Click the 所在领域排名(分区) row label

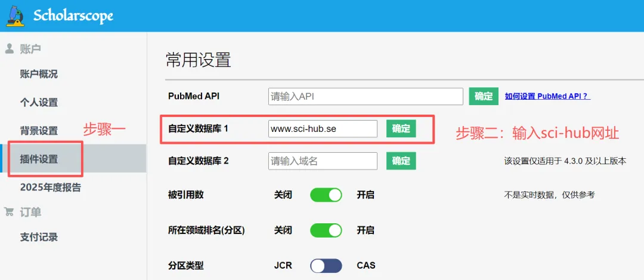206,230
